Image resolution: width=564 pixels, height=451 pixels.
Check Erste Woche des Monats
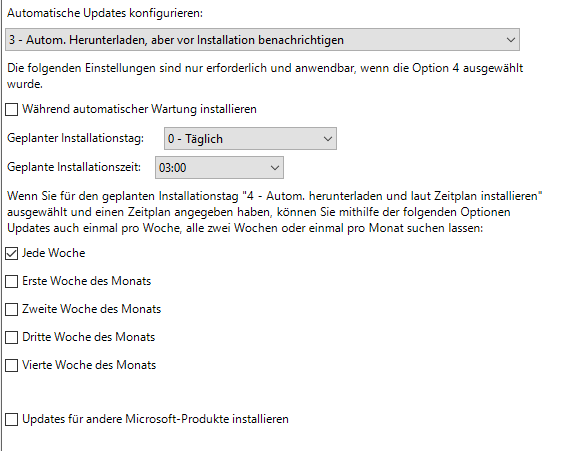coord(12,281)
